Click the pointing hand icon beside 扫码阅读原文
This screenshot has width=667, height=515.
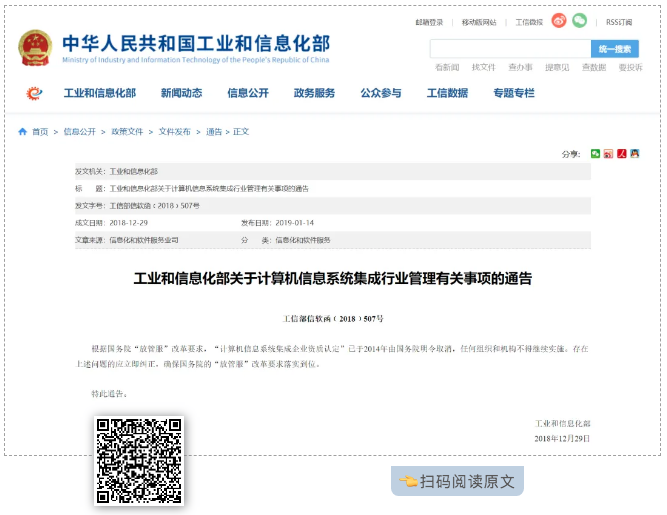click(408, 481)
